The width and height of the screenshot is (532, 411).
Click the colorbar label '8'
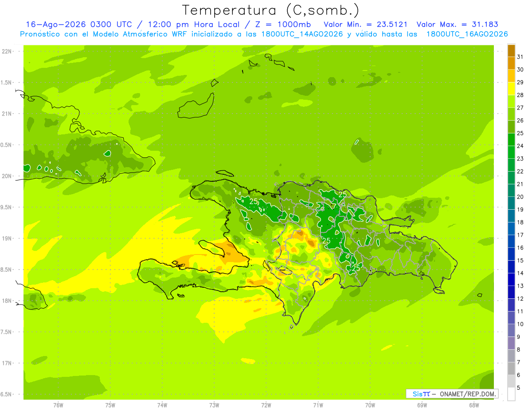(x=519, y=349)
